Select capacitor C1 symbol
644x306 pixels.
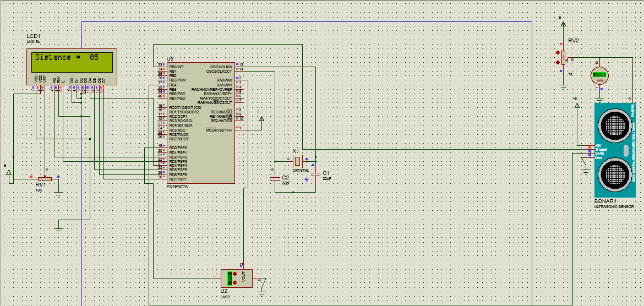315,174
